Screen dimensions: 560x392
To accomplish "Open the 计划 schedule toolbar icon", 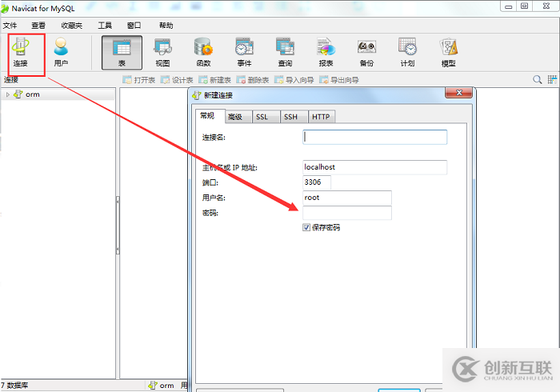I will [407, 53].
